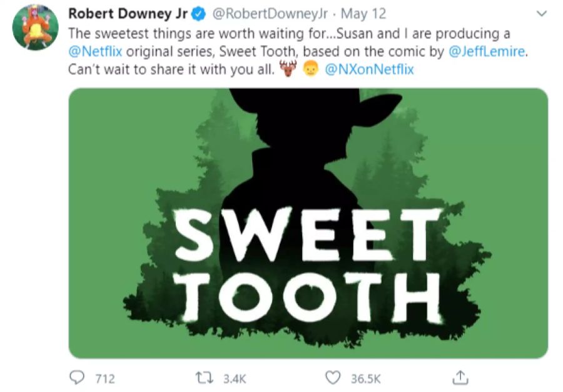
Task: Click the blue verified badge
Action: [198, 13]
